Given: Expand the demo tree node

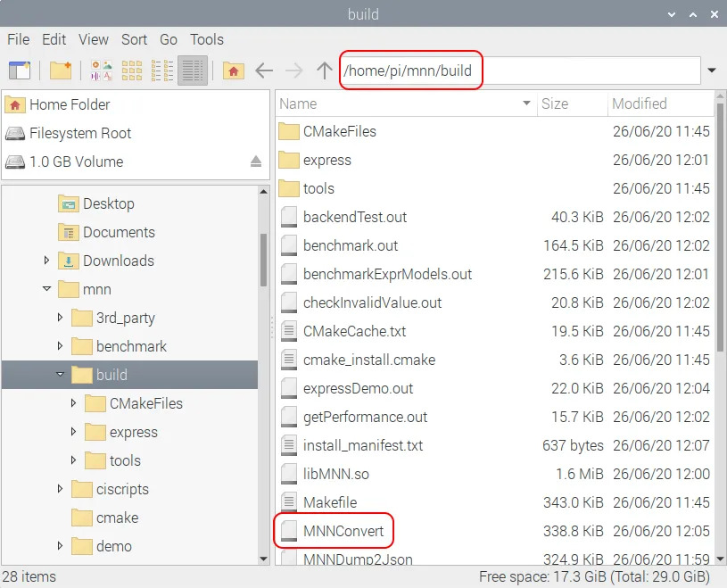Looking at the screenshot, I should (60, 546).
